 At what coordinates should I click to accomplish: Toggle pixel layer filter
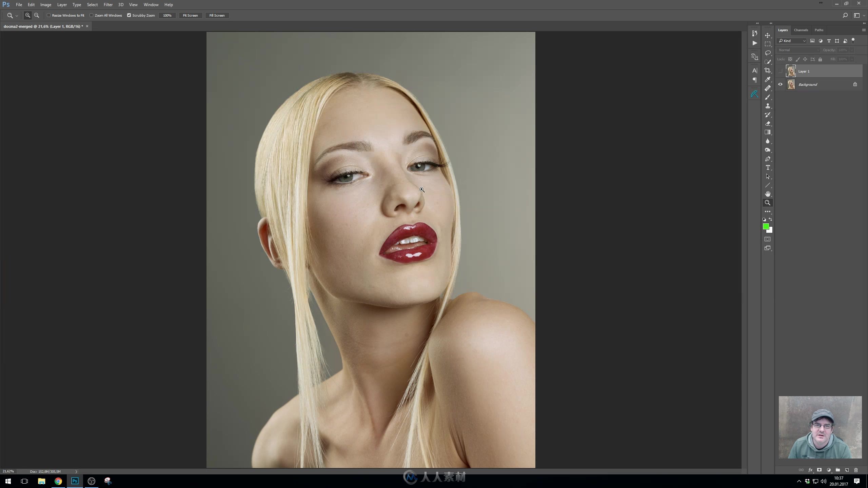(812, 41)
